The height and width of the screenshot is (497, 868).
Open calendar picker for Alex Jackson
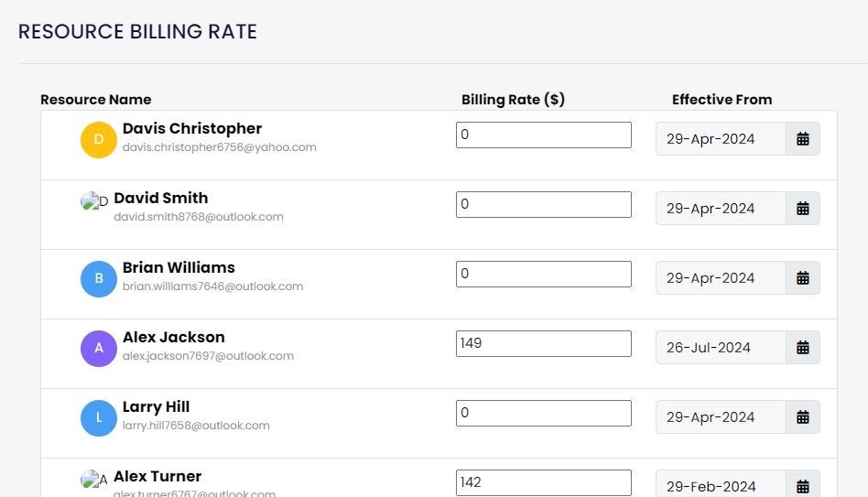[x=803, y=348]
